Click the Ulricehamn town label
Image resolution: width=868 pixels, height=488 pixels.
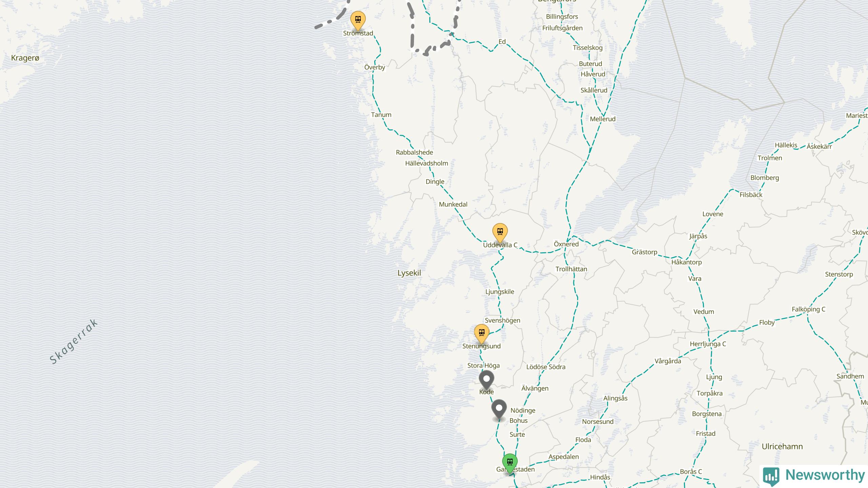782,447
